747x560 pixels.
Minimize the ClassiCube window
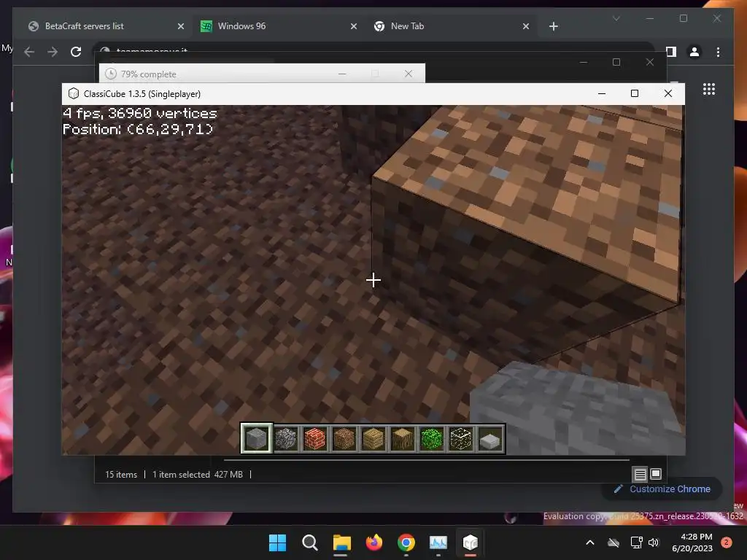(x=602, y=94)
